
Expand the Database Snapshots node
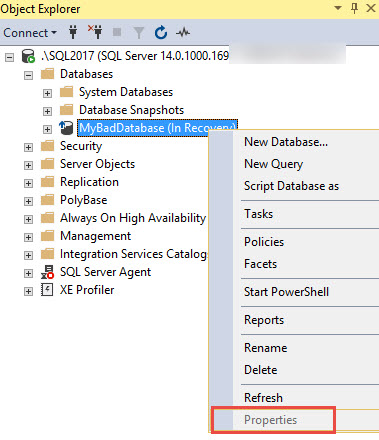(47, 111)
